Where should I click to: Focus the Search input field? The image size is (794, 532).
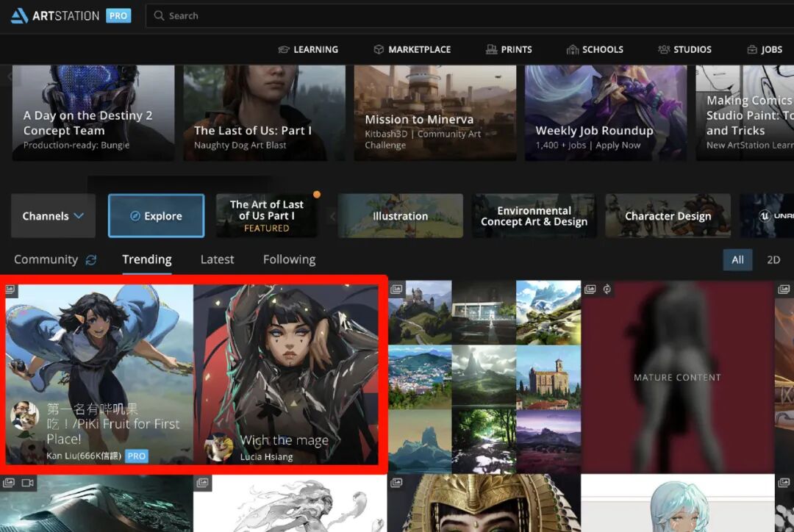pos(470,15)
